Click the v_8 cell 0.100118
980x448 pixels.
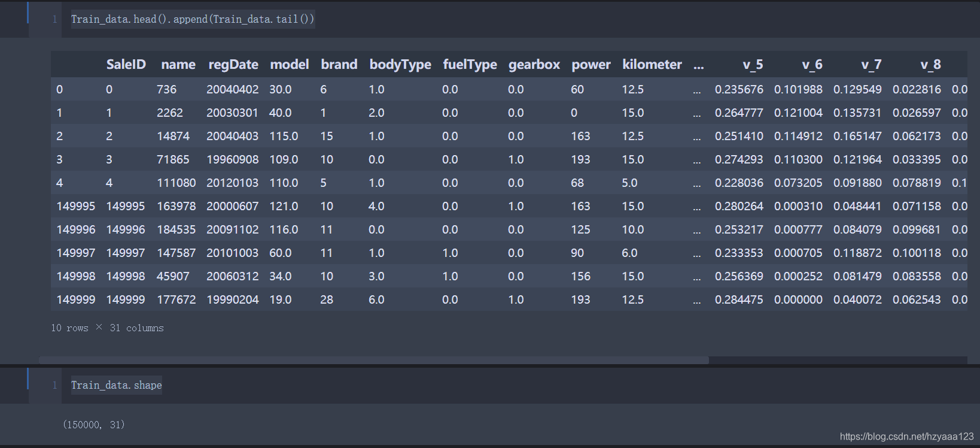click(x=917, y=253)
